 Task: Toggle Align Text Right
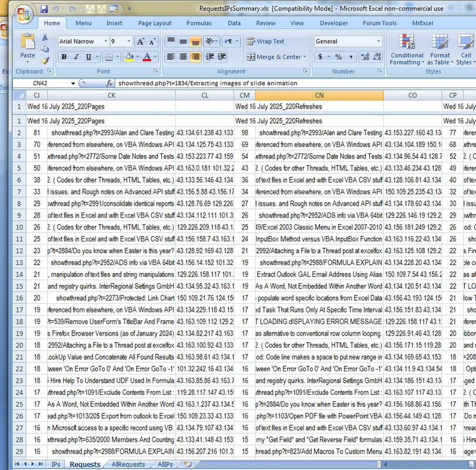[x=195, y=56]
